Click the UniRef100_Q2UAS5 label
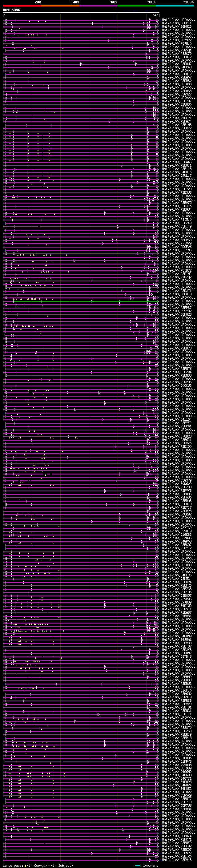This screenshot has width=197, height=868. (177, 91)
